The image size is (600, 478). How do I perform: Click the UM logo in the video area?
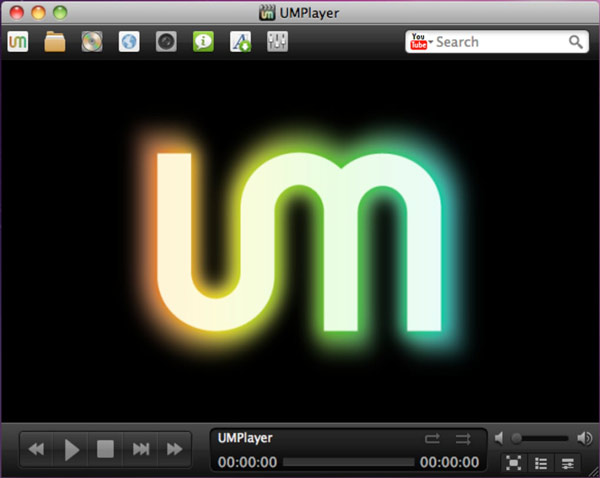click(299, 242)
